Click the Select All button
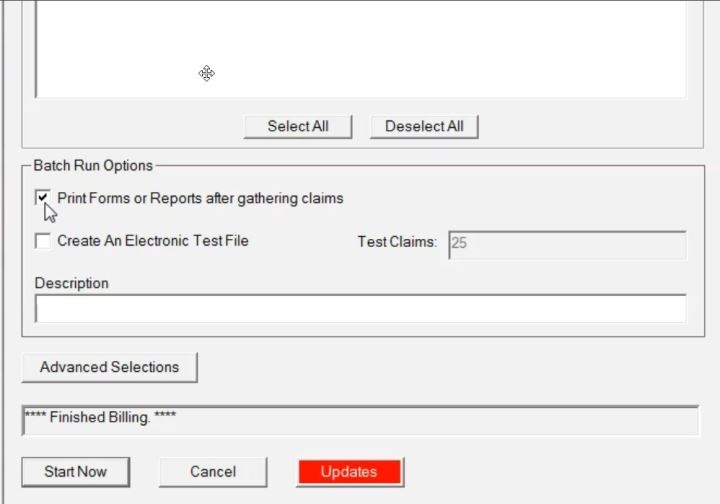Screen dimensions: 720x504 click(297, 127)
